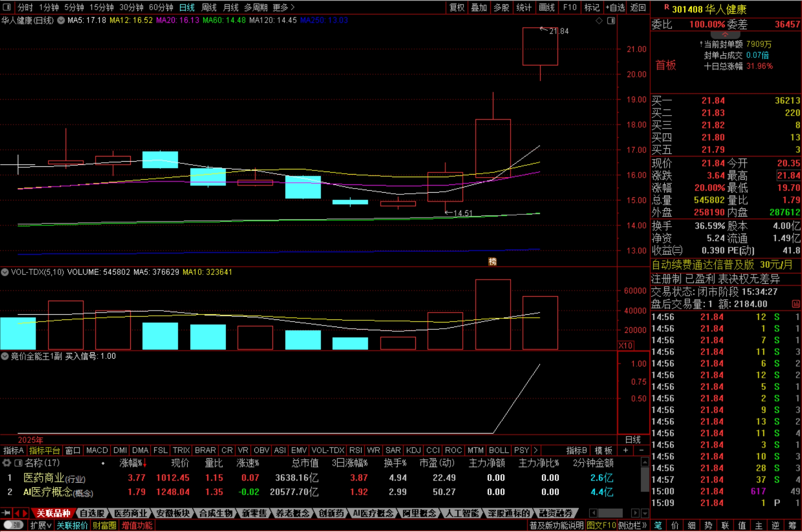Open the 画线 drawing tools button
This screenshot has width=802, height=532.
pyautogui.click(x=547, y=7)
